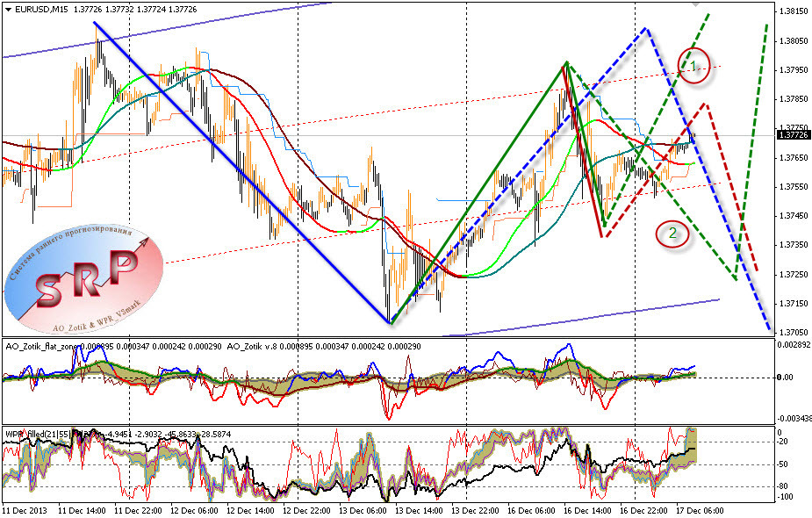This screenshot has width=812, height=518.
Task: Select the solid blue downtrend line
Action: pyautogui.click(x=241, y=172)
